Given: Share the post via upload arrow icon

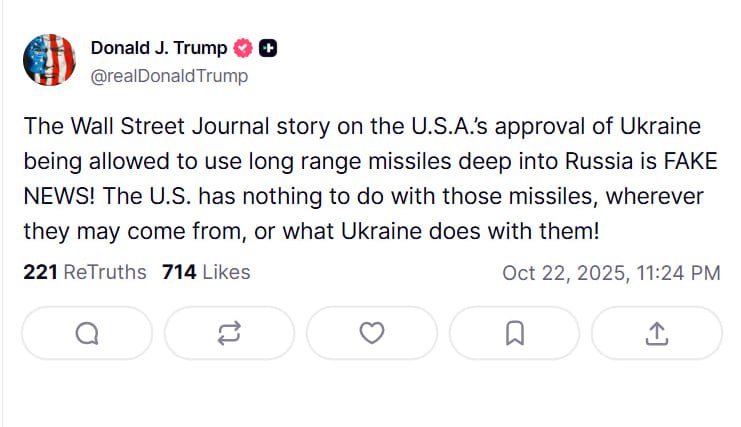Looking at the screenshot, I should pos(657,333).
